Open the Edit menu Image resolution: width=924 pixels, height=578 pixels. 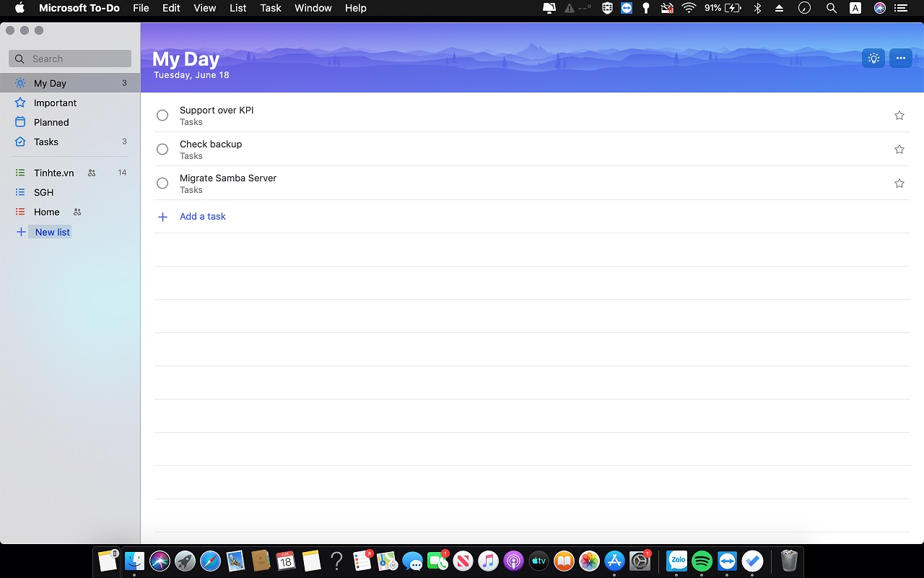tap(171, 8)
